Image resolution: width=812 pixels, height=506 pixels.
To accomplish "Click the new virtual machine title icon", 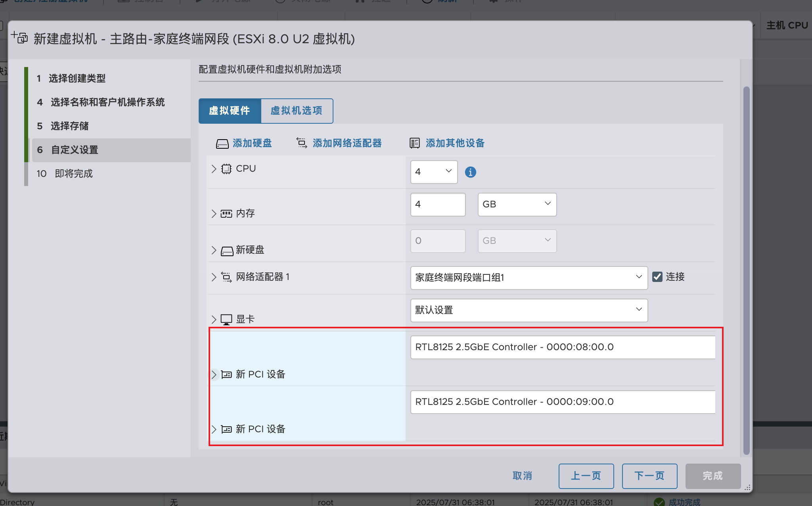I will point(19,38).
